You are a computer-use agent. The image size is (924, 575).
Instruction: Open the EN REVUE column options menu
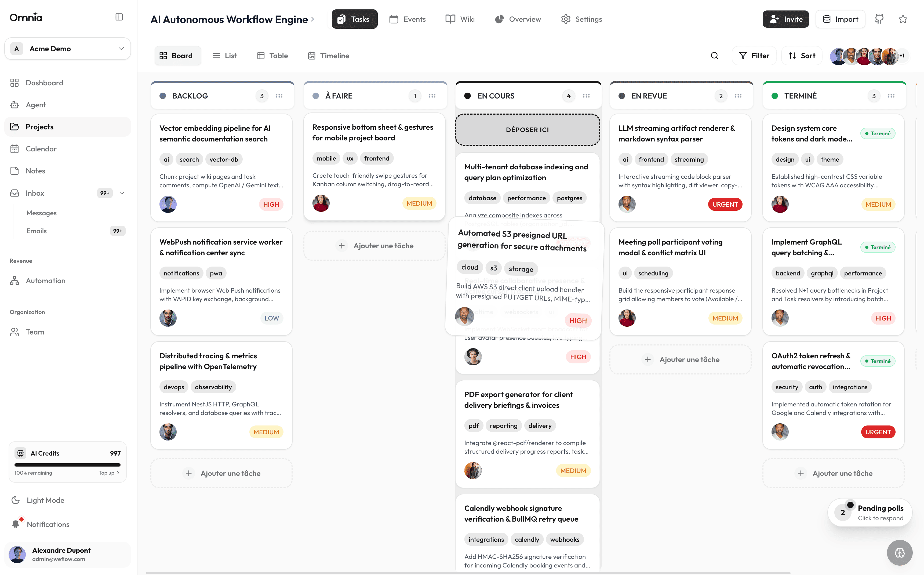(x=738, y=96)
